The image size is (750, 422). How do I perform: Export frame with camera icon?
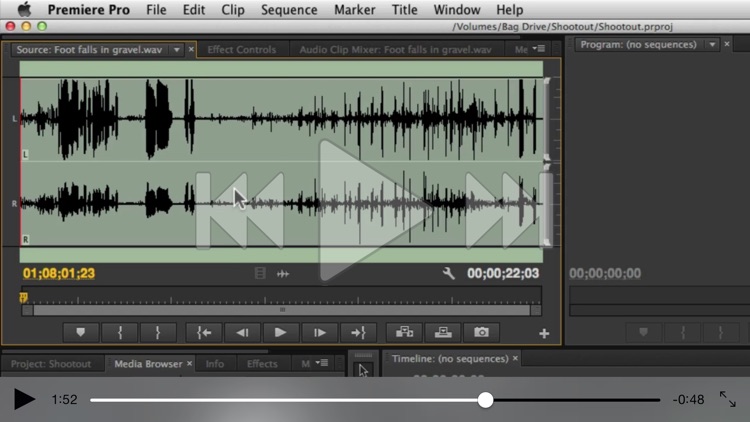(x=481, y=333)
